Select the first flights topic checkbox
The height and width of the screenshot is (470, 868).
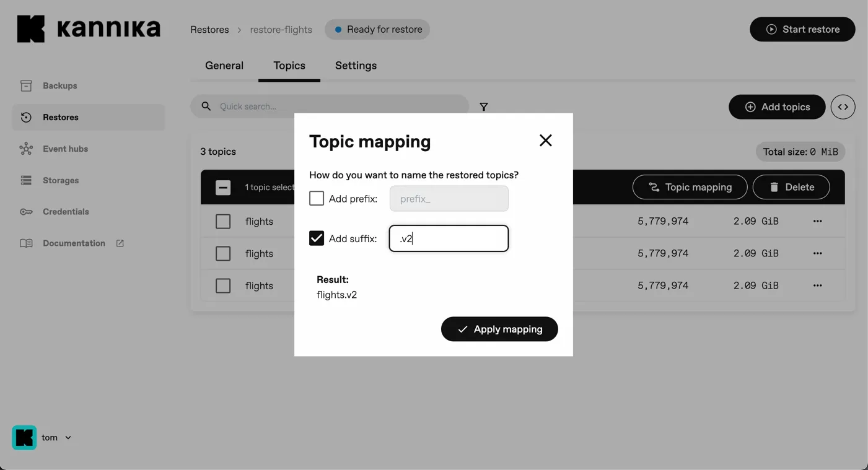223,221
